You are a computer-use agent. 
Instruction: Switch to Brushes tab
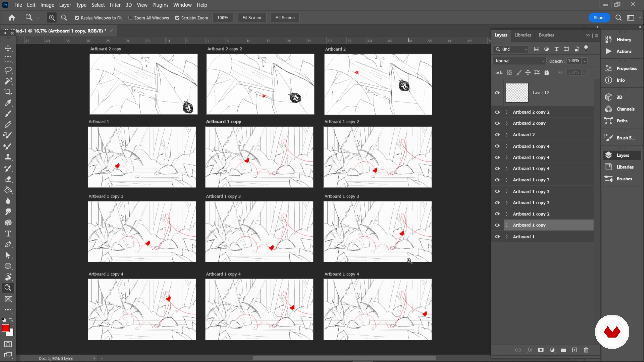coord(546,35)
